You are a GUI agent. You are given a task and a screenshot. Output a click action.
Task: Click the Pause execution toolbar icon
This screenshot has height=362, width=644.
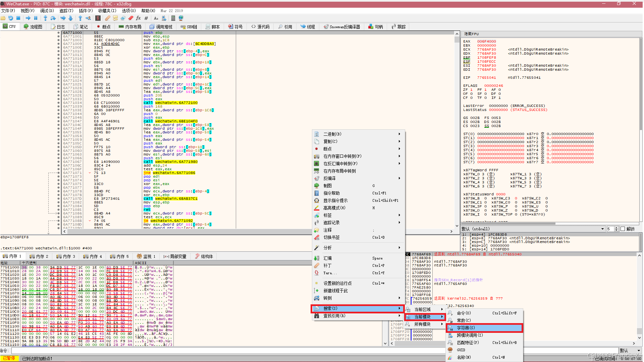coord(36,18)
